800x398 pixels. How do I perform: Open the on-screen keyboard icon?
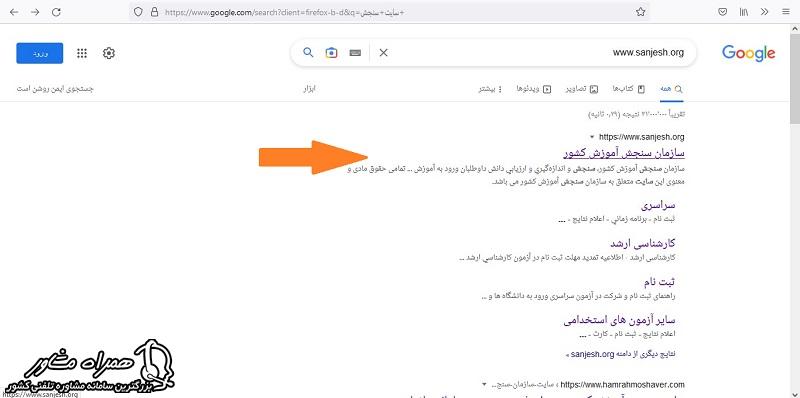(x=356, y=53)
